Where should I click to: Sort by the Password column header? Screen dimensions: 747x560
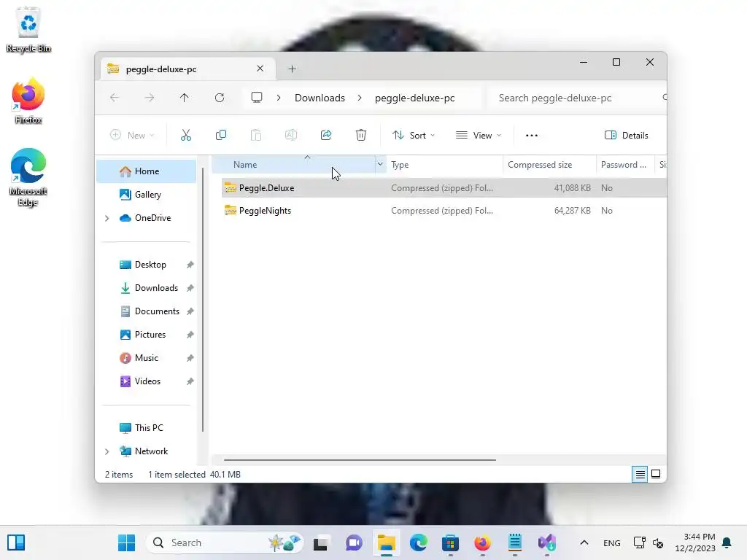coord(625,164)
